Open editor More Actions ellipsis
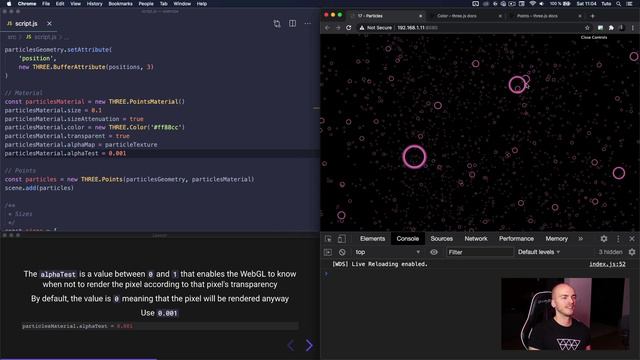The image size is (640, 360). point(307,24)
